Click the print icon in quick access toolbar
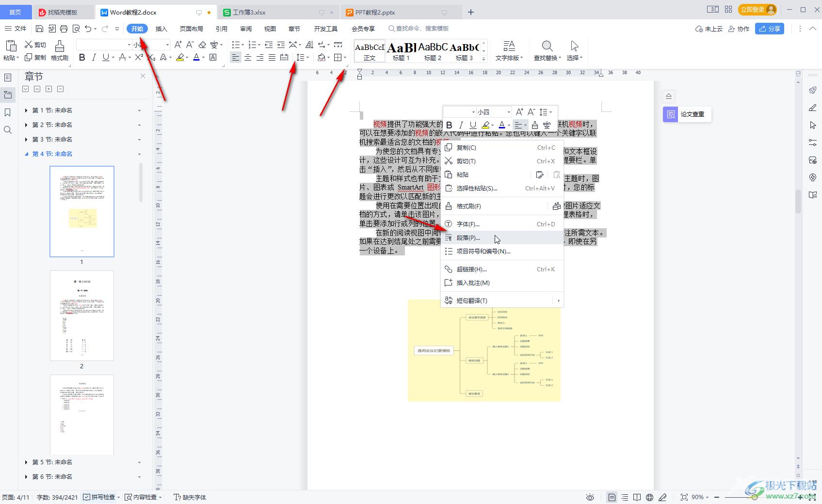Image resolution: width=822 pixels, height=504 pixels. coord(64,29)
